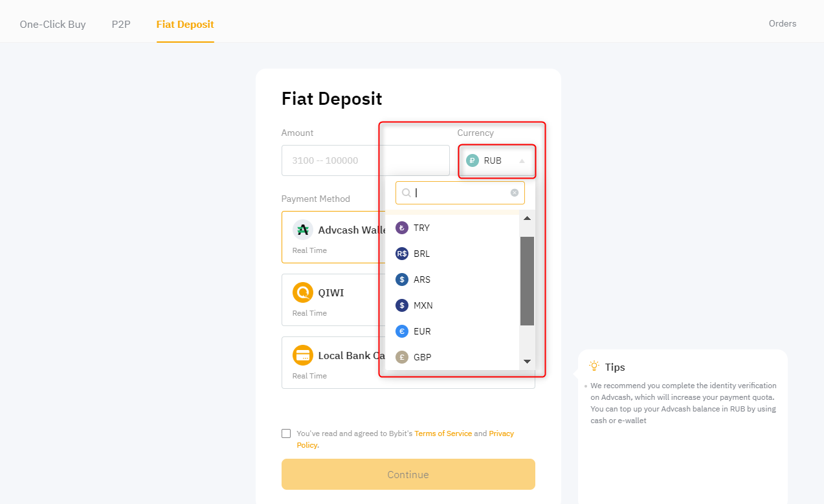Open the Orders page
This screenshot has height=504, width=824.
point(782,24)
